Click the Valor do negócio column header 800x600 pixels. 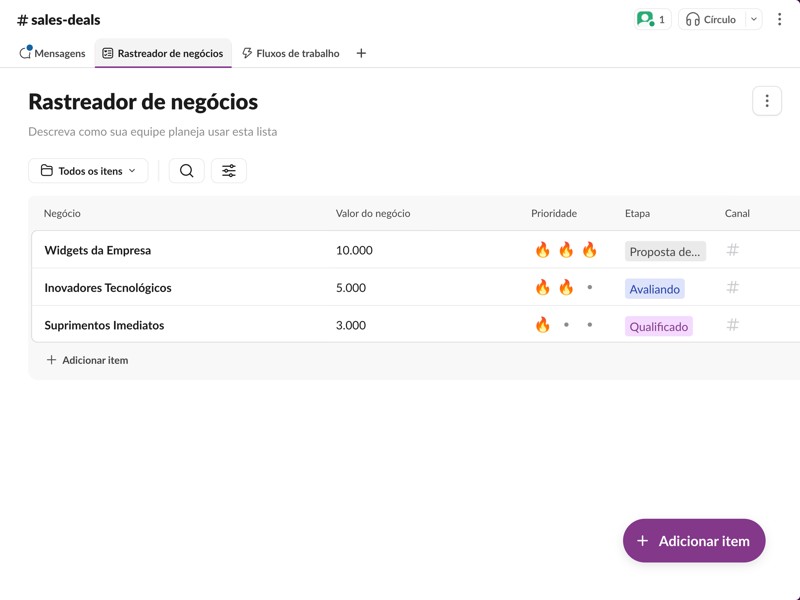[373, 213]
